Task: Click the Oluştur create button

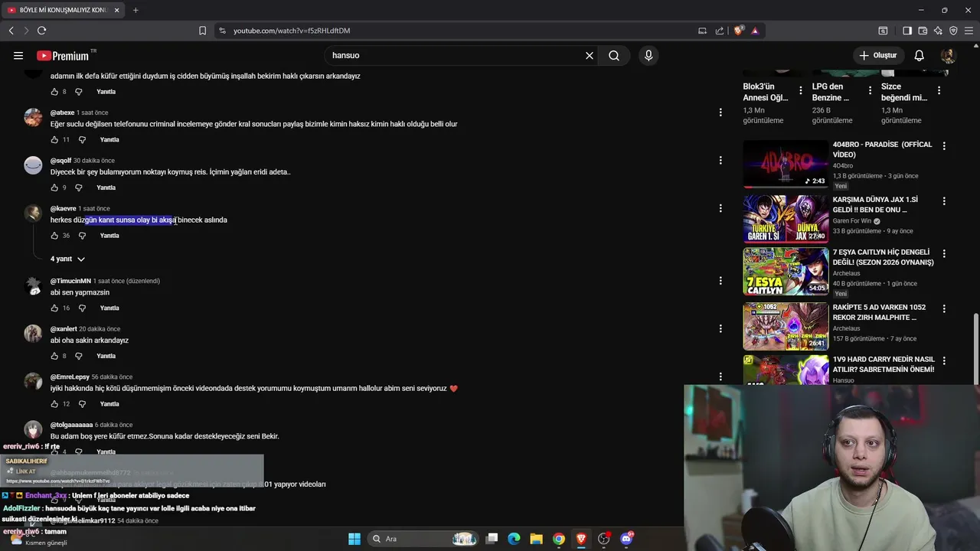Action: point(877,55)
